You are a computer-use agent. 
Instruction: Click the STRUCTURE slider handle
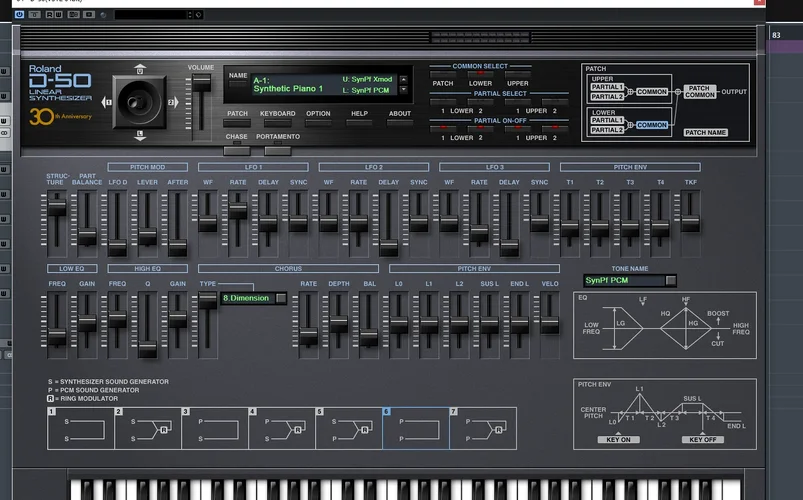pyautogui.click(x=57, y=207)
